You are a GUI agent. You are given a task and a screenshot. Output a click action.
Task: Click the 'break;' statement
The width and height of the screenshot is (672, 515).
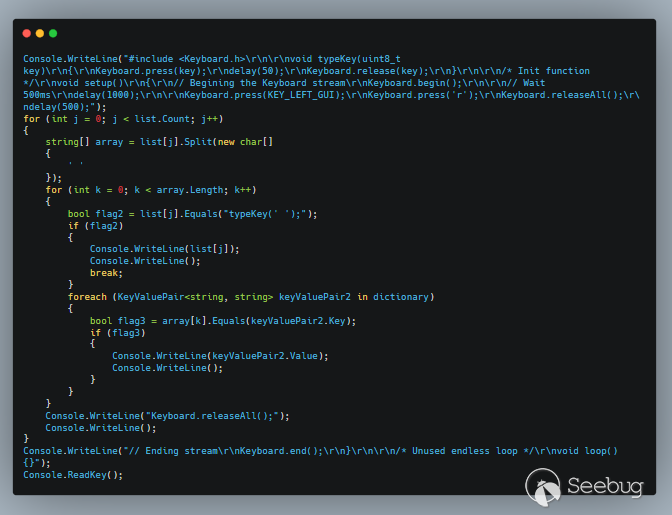(x=106, y=272)
